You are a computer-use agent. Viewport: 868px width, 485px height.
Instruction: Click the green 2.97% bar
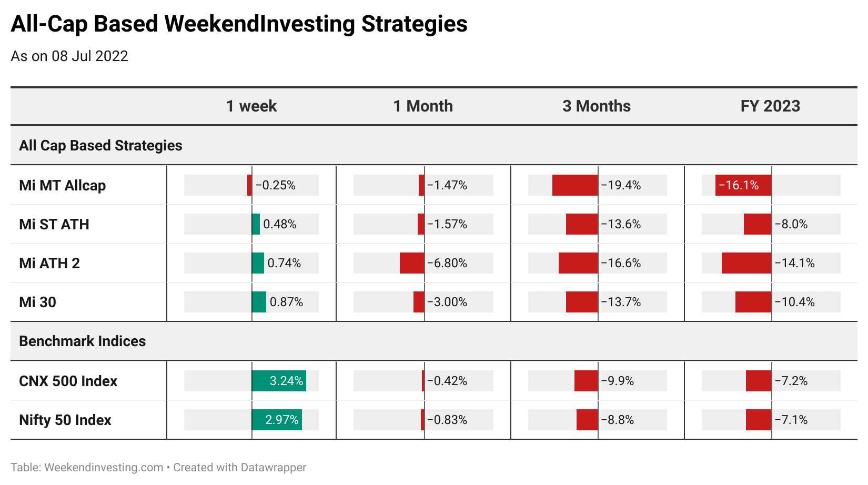(x=277, y=420)
